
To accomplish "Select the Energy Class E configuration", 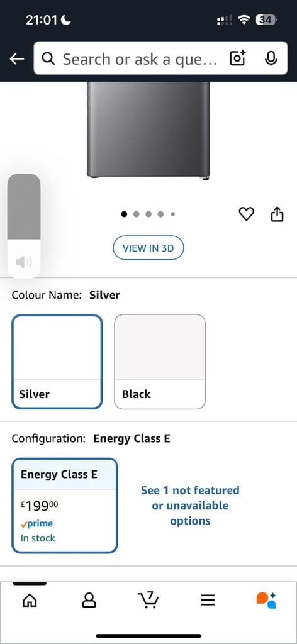I will 65,506.
